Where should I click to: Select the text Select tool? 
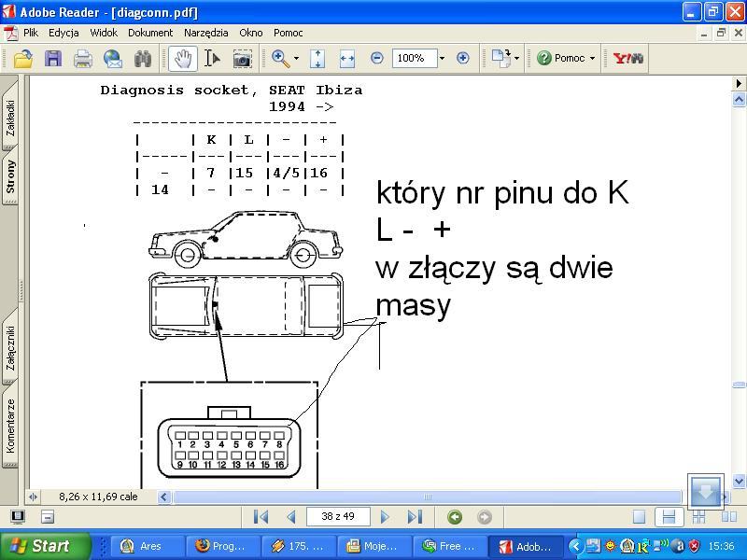212,59
